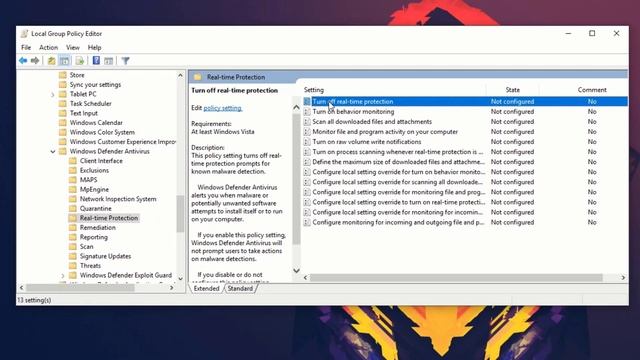Select Signature Updates folder
The height and width of the screenshot is (360, 640).
pyautogui.click(x=105, y=256)
